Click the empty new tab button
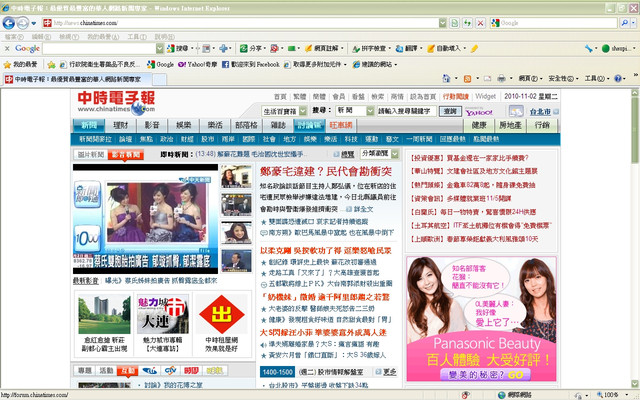640x400 pixels. point(160,79)
